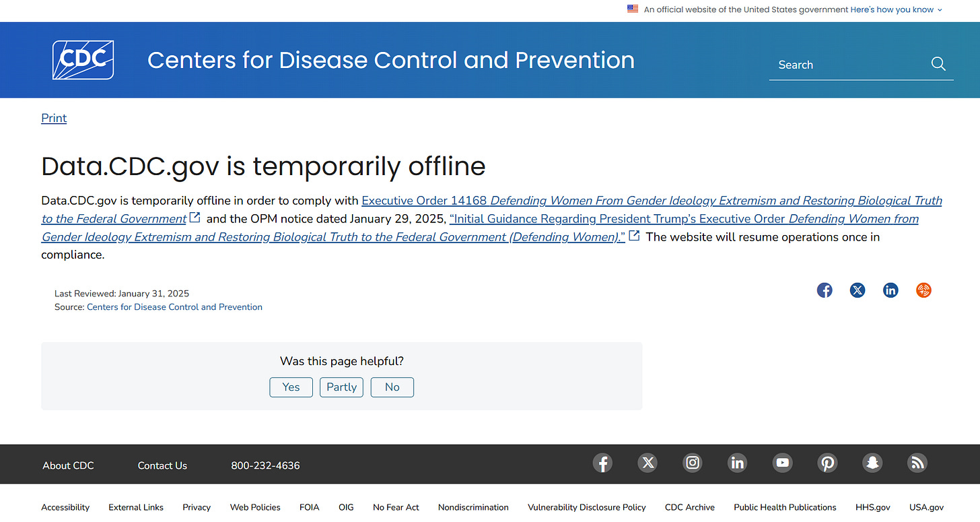Click Centers for Disease Control and Prevention header title

(x=391, y=60)
